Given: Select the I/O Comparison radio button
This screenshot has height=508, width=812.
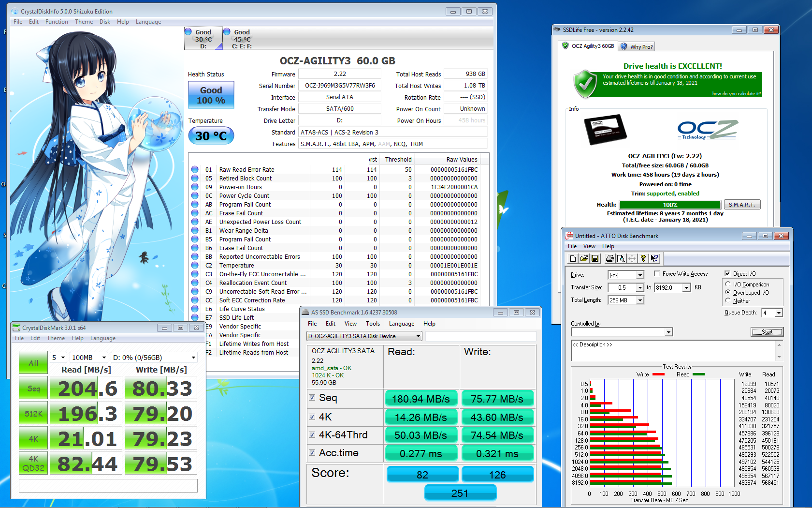Looking at the screenshot, I should tap(728, 284).
